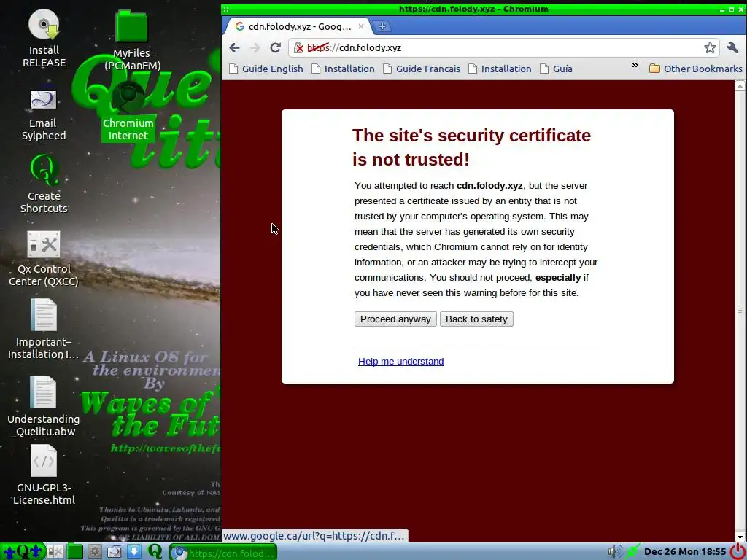Go back using browser back arrow
Image resolution: width=747 pixels, height=560 pixels.
pyautogui.click(x=234, y=47)
